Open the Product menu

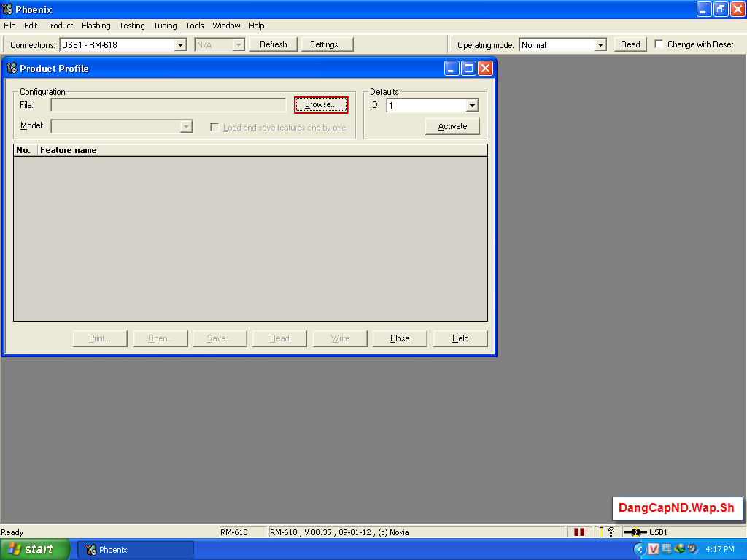60,26
